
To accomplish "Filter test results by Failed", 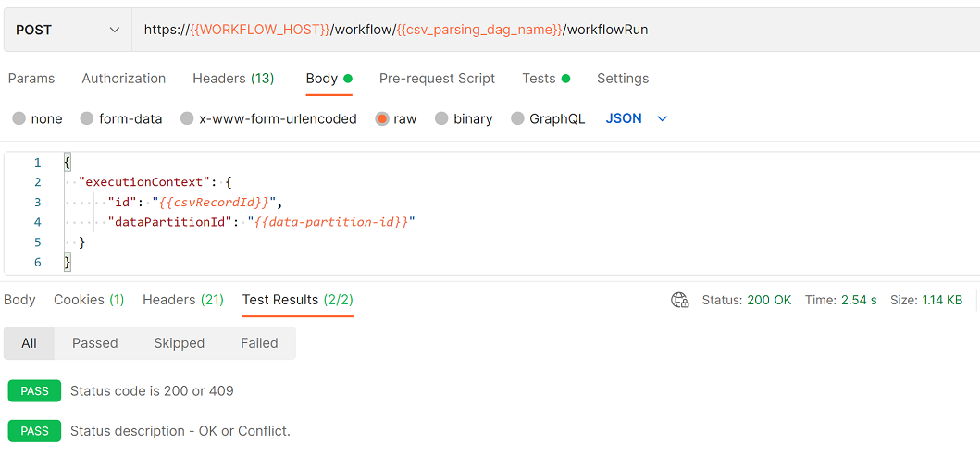I will (259, 343).
